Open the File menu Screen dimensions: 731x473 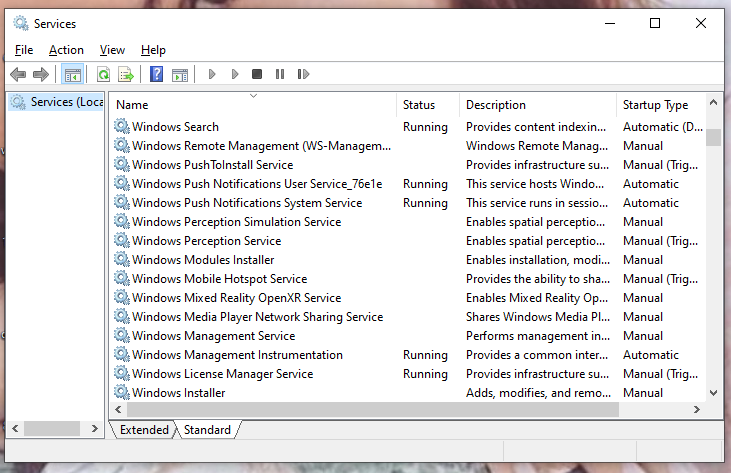pyautogui.click(x=24, y=50)
